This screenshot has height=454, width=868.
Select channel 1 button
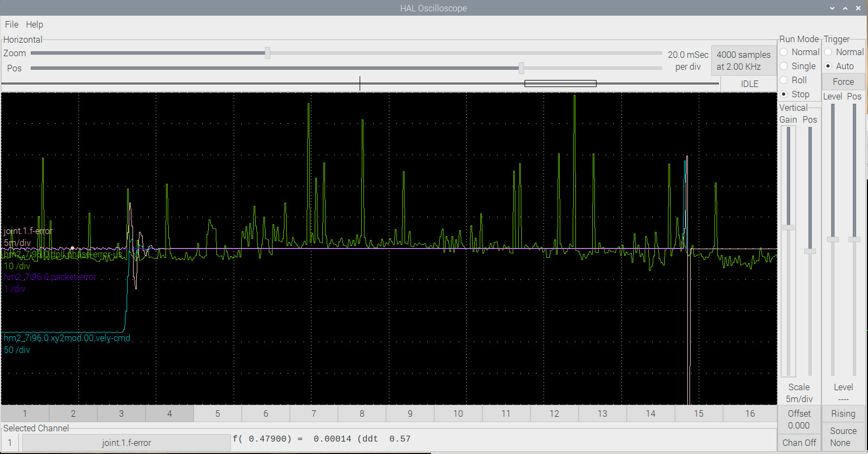25,413
